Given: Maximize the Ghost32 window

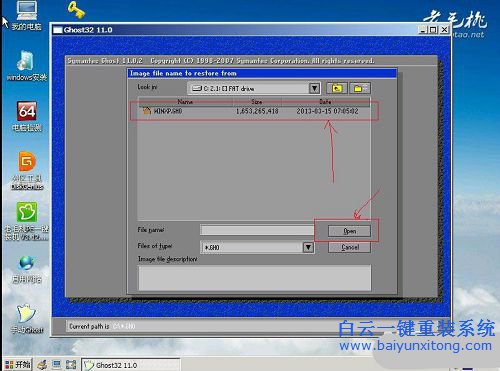Looking at the screenshot, I should [x=433, y=30].
